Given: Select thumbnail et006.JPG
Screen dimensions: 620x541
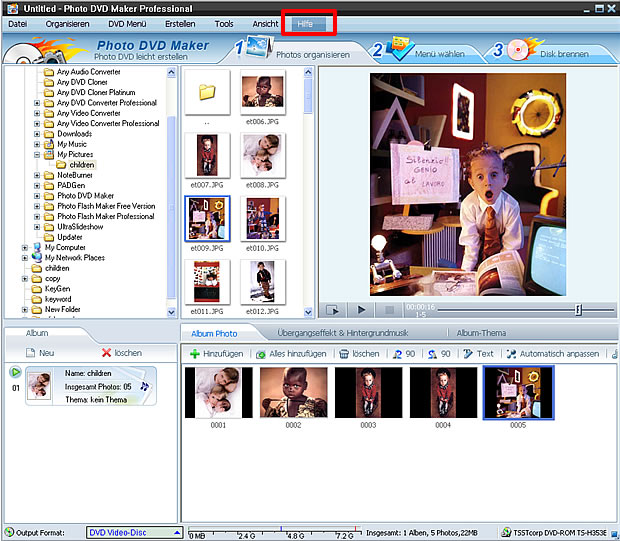Looking at the screenshot, I should tap(263, 93).
